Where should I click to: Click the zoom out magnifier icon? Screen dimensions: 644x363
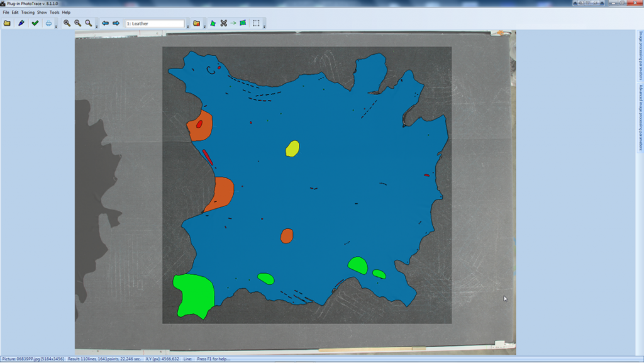77,23
